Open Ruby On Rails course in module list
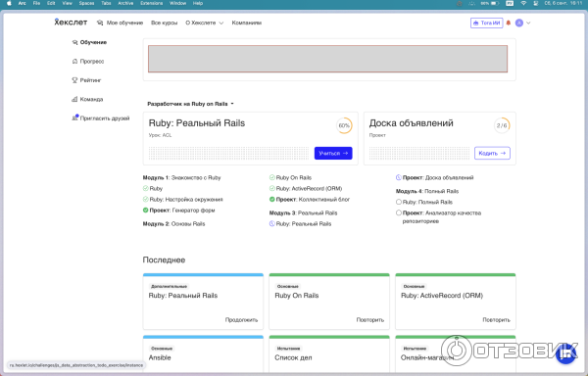The height and width of the screenshot is (376, 588). tap(294, 177)
